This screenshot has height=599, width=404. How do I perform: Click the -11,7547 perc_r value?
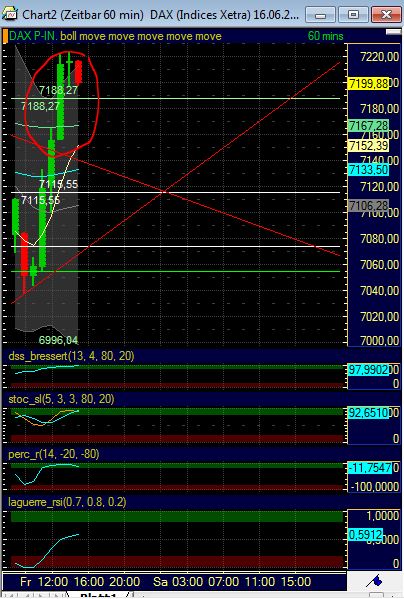(370, 468)
